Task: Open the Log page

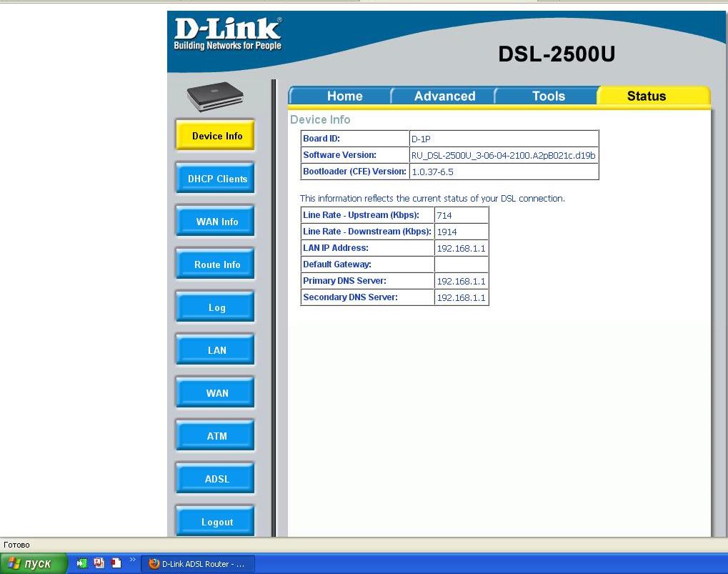Action: [x=216, y=307]
